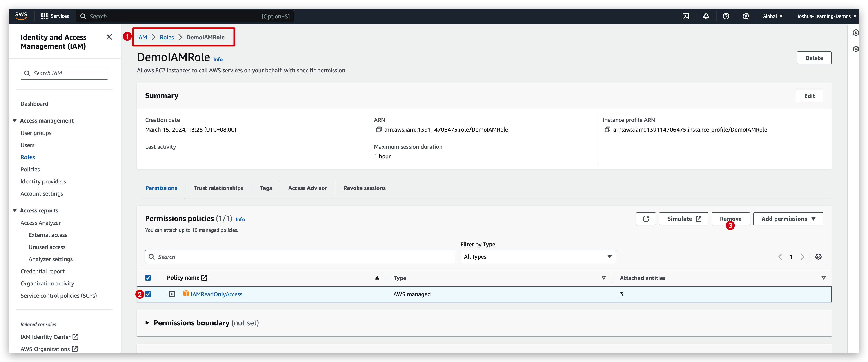Viewport: 868px width, 362px height.
Task: Copy the instance profile ARN
Action: coord(607,130)
